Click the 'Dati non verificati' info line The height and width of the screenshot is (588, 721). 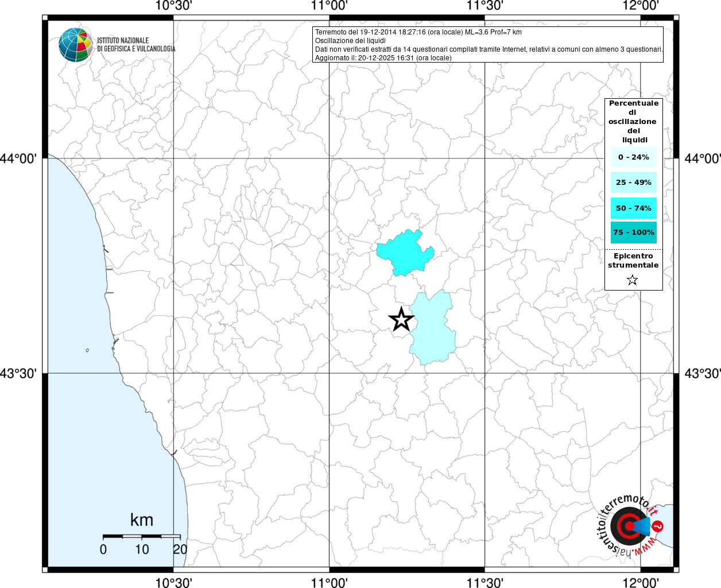click(489, 49)
